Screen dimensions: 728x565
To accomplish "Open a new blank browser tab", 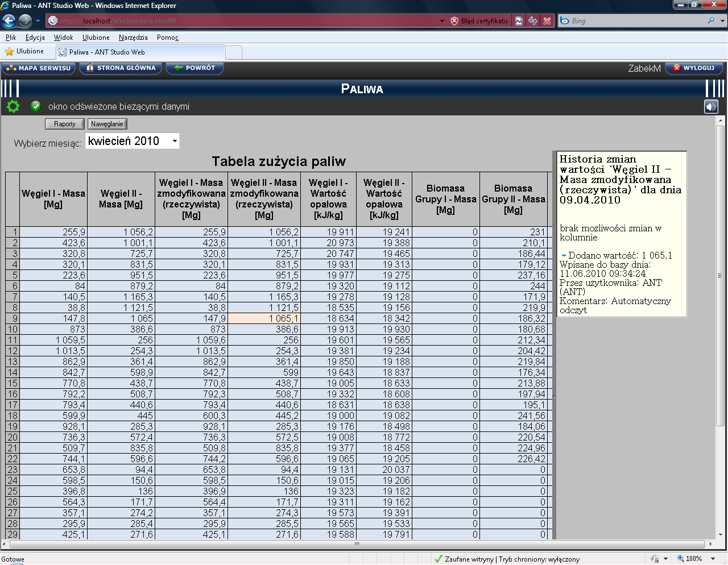I will [x=234, y=52].
